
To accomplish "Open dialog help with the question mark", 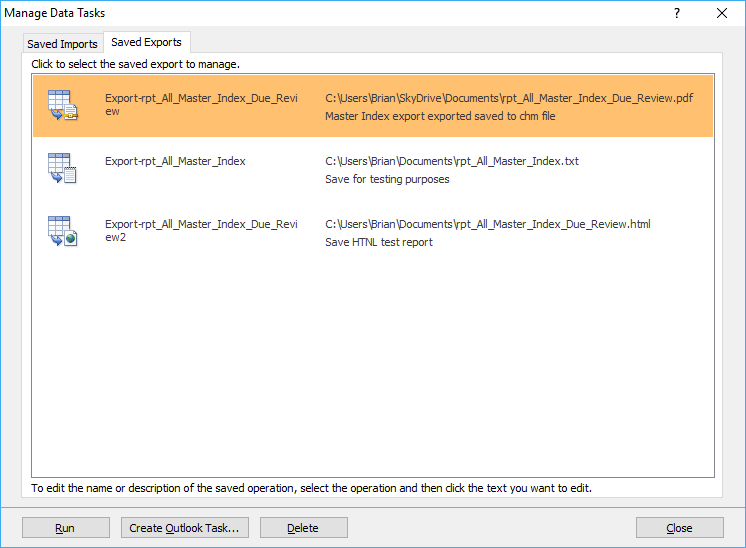I will (x=677, y=13).
